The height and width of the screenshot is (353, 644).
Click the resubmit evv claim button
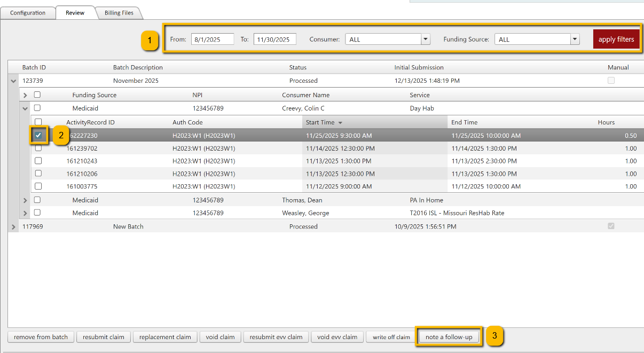pyautogui.click(x=276, y=337)
